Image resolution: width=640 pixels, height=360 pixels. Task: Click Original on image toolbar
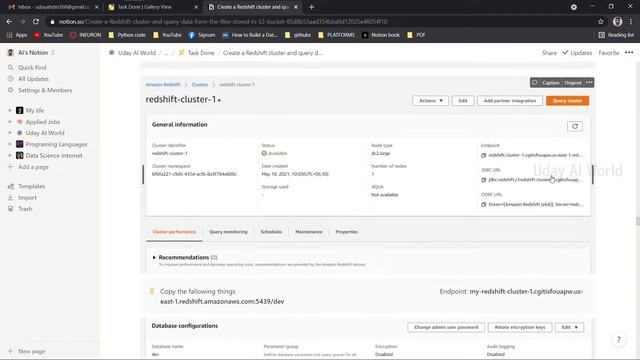[x=573, y=82]
